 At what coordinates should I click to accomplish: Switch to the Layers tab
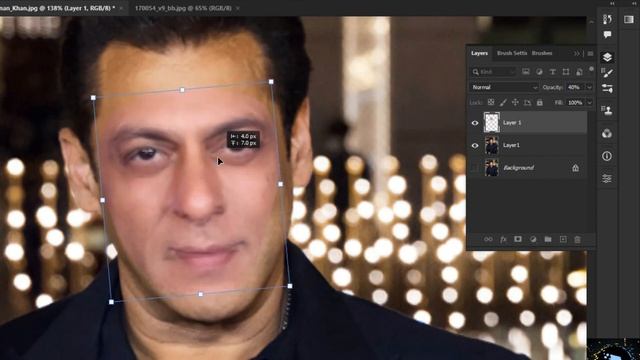(479, 53)
